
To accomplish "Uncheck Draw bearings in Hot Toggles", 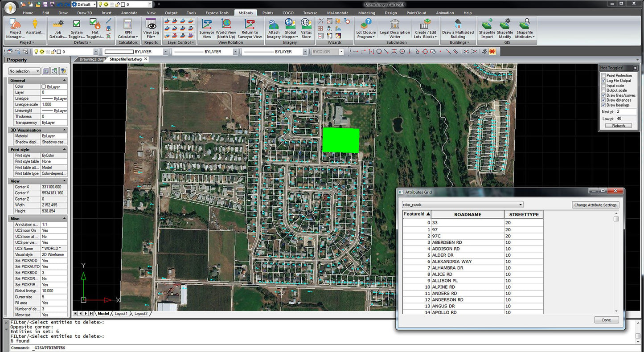I will (604, 105).
